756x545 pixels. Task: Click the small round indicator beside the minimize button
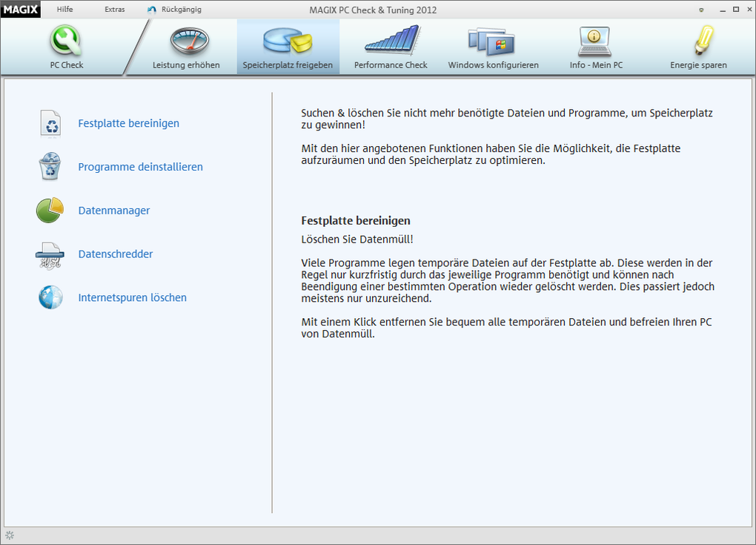[x=701, y=10]
